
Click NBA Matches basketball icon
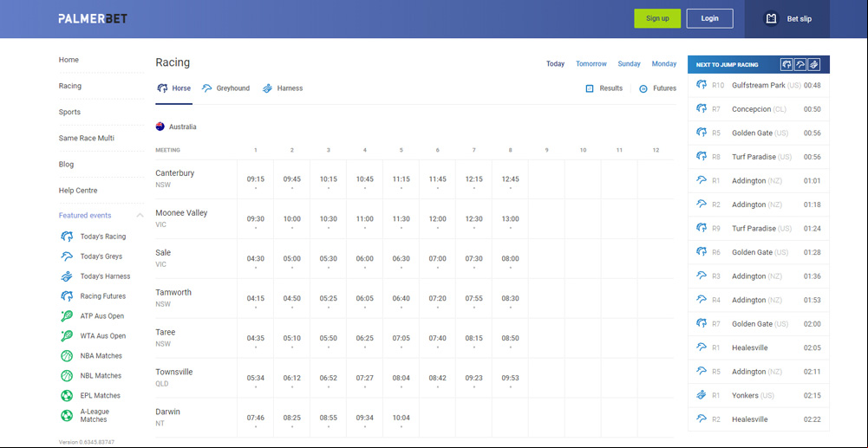(67, 355)
